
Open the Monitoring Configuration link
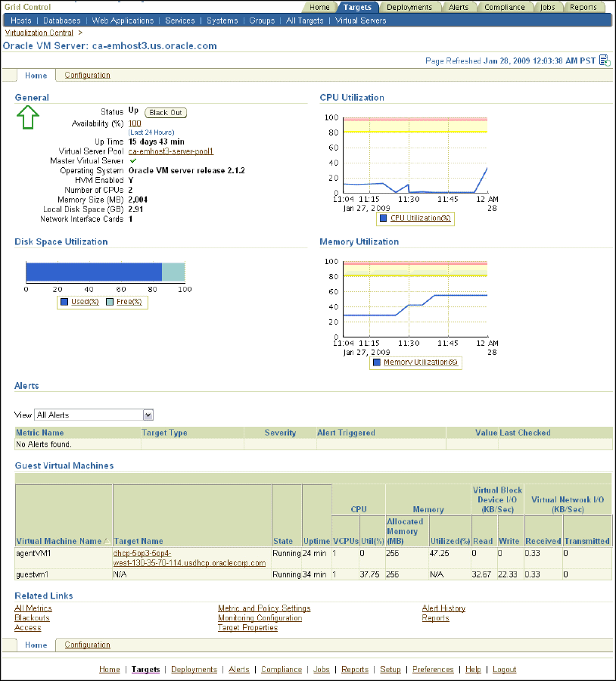point(260,618)
